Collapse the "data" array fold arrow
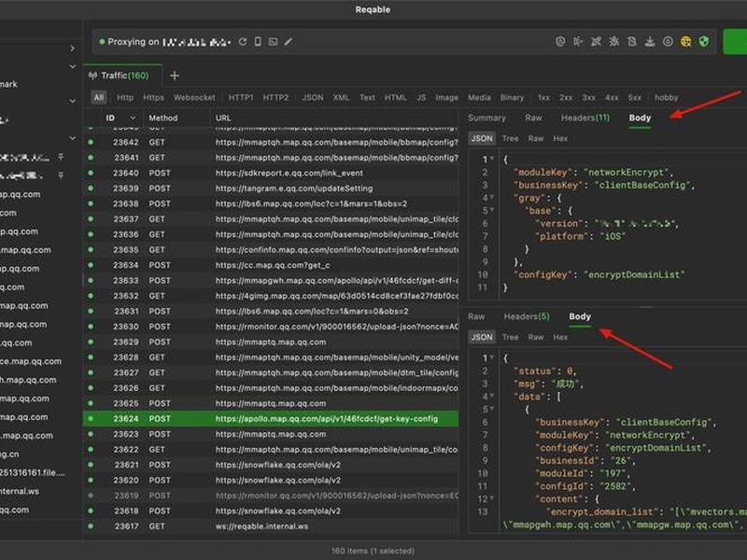This screenshot has height=560, width=747. tap(492, 396)
